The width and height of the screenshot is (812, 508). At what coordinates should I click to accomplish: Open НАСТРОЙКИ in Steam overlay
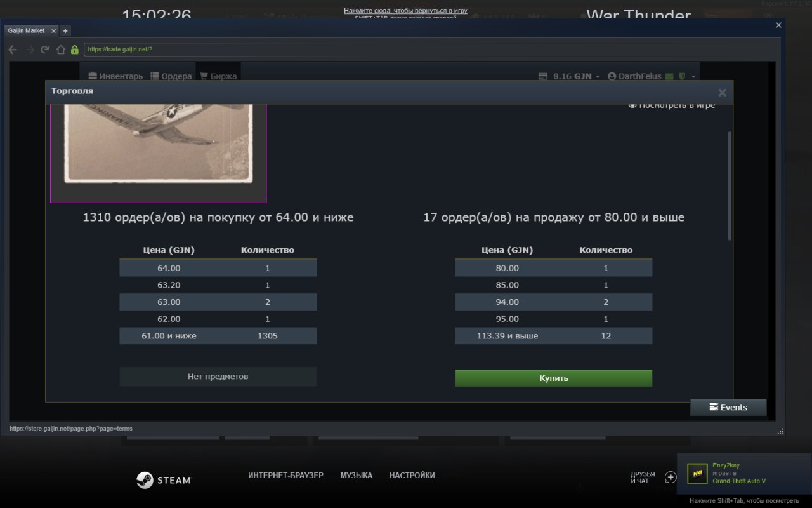pos(412,476)
